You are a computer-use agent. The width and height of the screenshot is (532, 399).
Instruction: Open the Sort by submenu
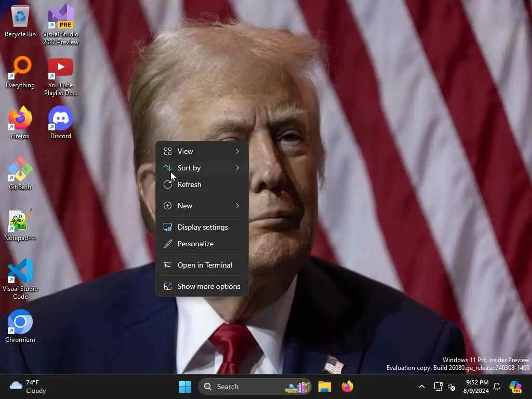[202, 168]
